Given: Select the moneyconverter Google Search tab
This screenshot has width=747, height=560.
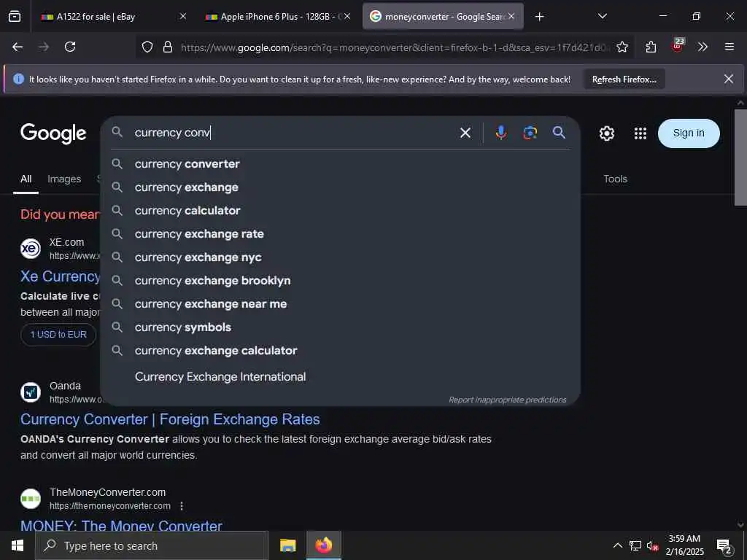Looking at the screenshot, I should (443, 17).
